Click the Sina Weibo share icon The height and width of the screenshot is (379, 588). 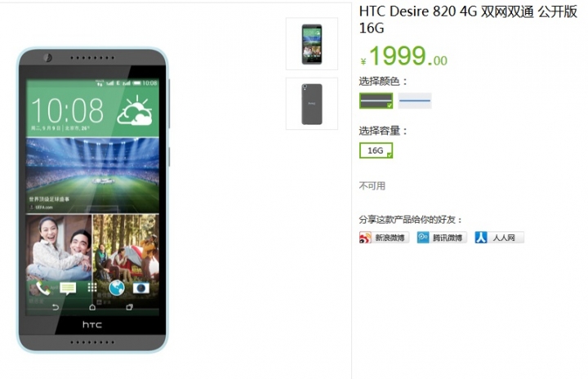point(365,238)
